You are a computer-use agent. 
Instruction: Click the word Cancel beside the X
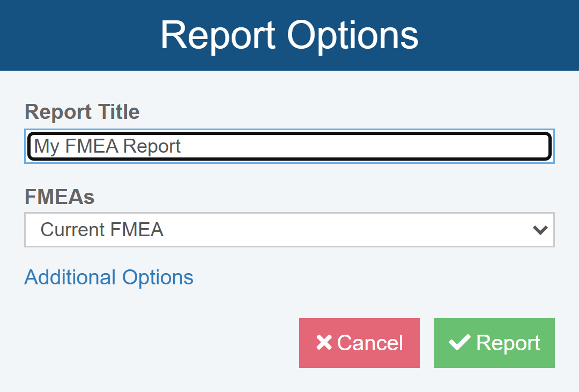(x=370, y=343)
